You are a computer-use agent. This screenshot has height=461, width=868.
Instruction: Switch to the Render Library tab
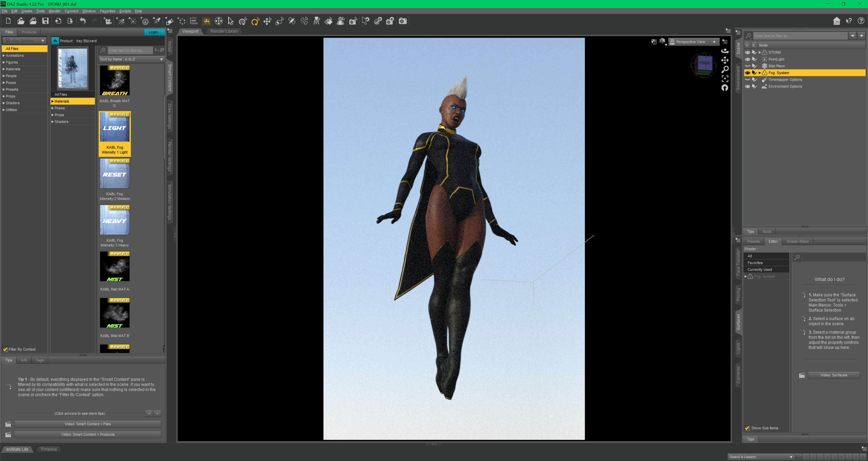click(224, 31)
